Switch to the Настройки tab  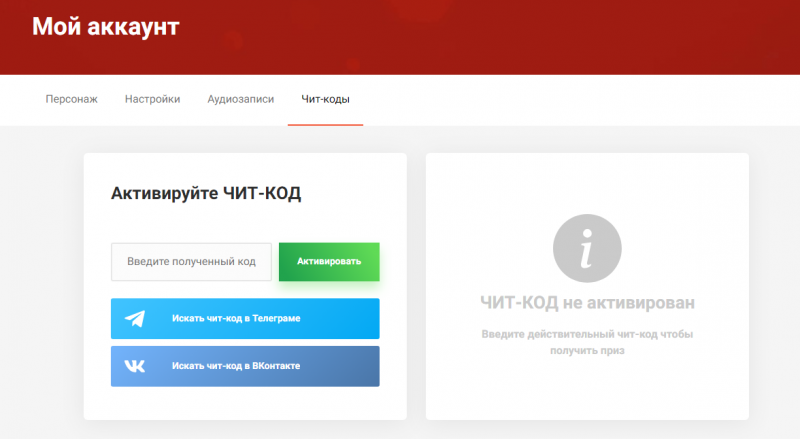tap(153, 99)
